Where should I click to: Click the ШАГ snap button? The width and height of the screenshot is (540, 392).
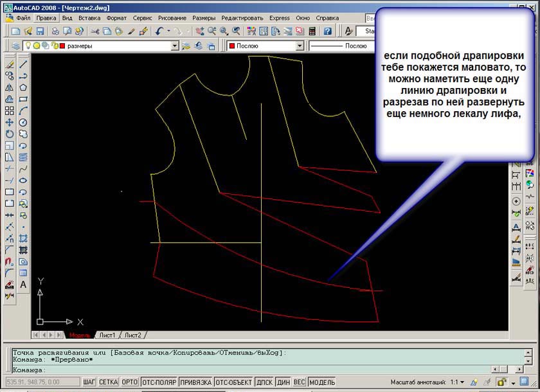(x=89, y=382)
